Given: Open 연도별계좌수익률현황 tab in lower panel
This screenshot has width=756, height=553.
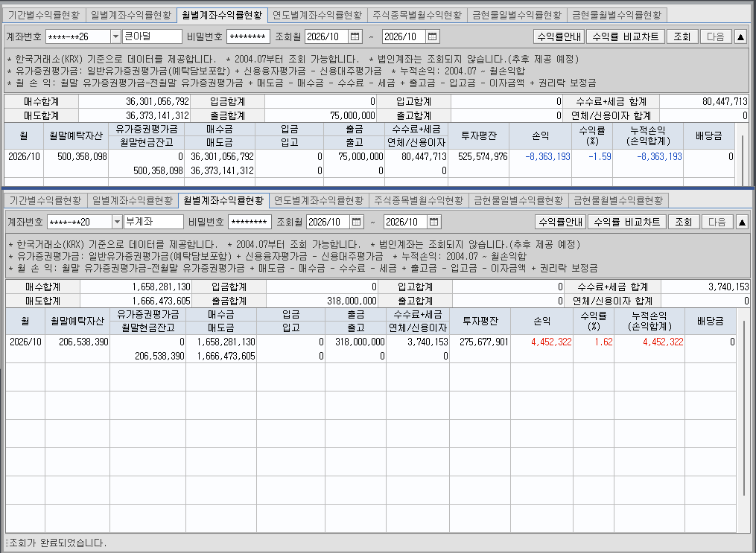Looking at the screenshot, I should (x=319, y=200).
